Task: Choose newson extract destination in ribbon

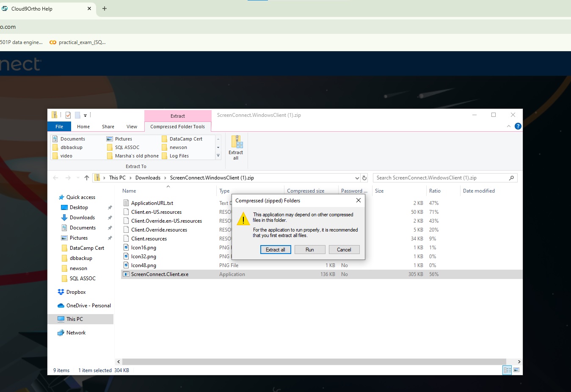Action: [174, 147]
